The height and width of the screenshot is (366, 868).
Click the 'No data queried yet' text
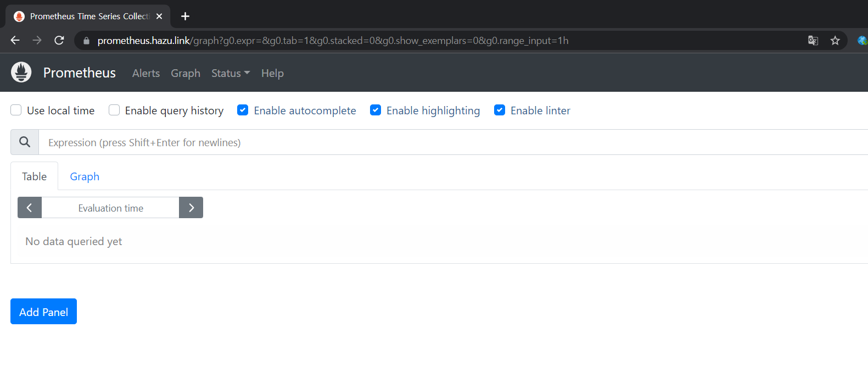[x=74, y=241]
